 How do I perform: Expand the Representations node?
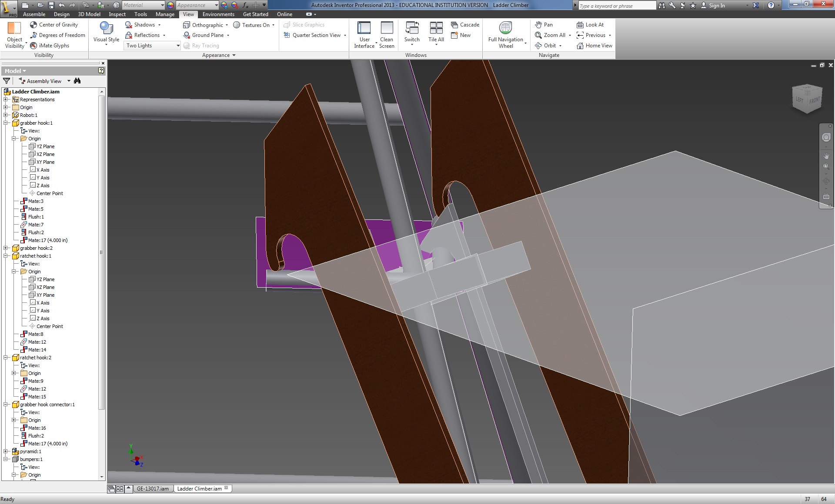pyautogui.click(x=6, y=99)
